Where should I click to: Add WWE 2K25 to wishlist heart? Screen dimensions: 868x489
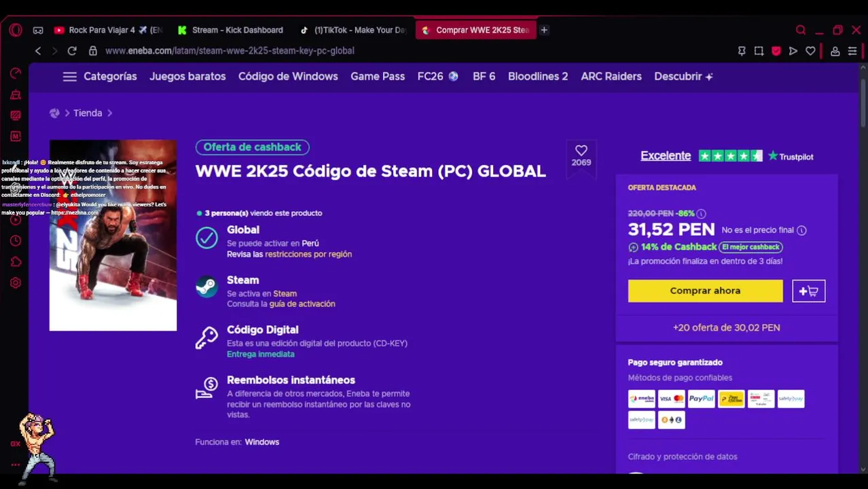click(581, 151)
